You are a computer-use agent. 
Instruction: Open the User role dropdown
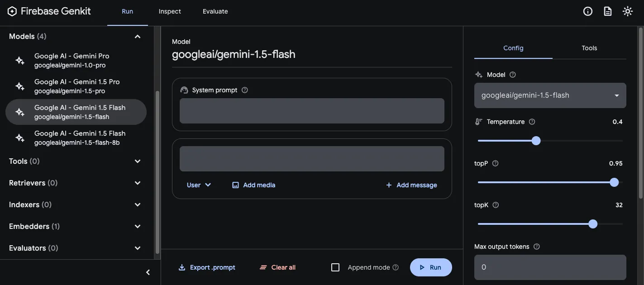[x=199, y=185]
